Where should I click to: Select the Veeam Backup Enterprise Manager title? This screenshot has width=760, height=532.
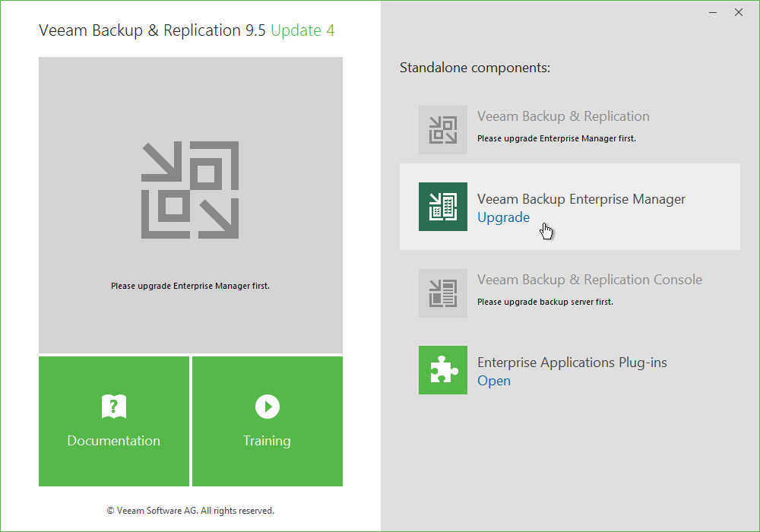(x=581, y=199)
